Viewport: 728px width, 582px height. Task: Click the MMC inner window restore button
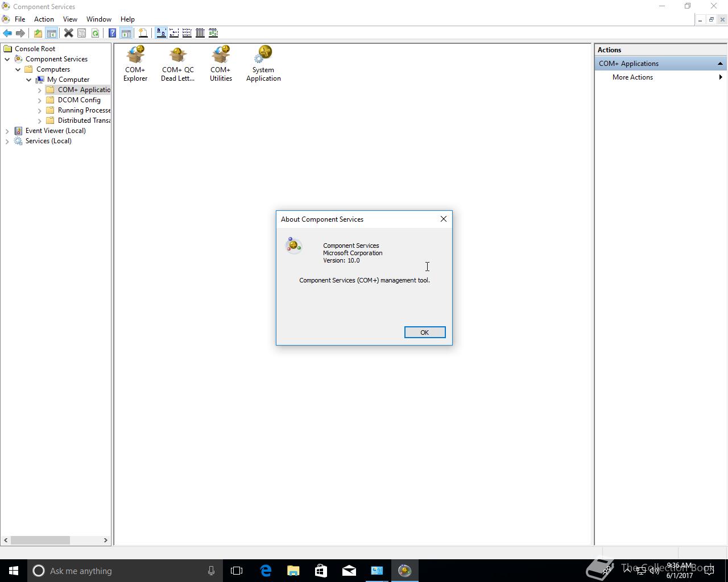coord(711,19)
